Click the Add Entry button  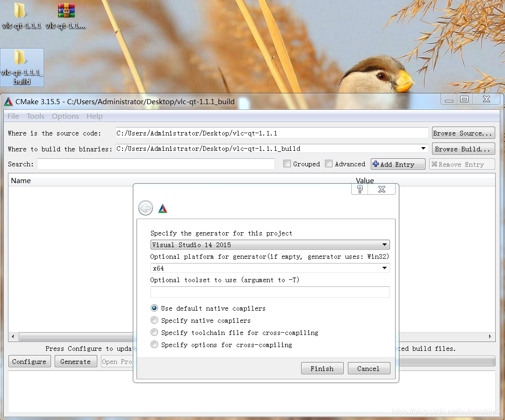point(398,164)
